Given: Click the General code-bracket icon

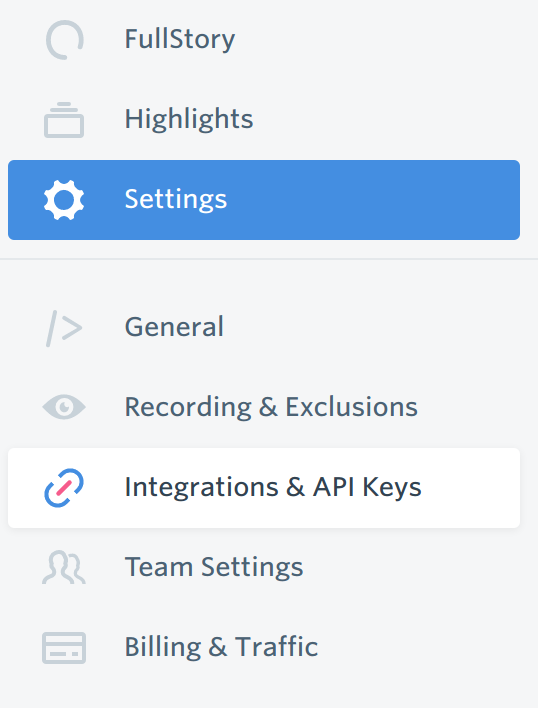Looking at the screenshot, I should point(64,328).
